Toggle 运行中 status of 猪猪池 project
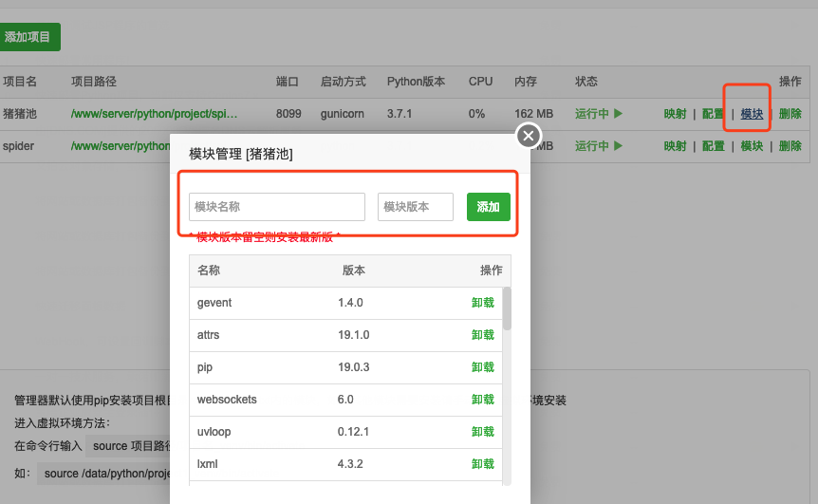Screen dimensions: 818x504 pyautogui.click(x=598, y=114)
